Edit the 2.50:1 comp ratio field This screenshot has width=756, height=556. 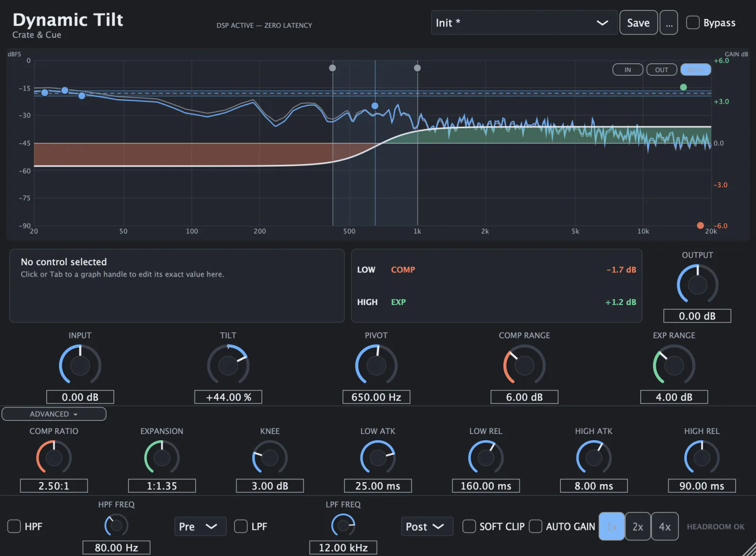[x=54, y=486]
